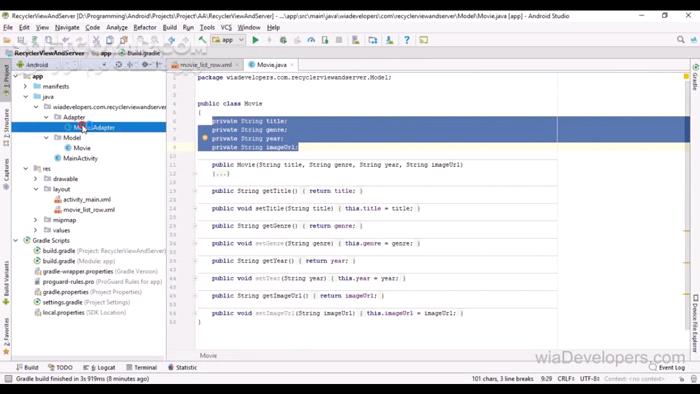Toggle the Captures tool window side tab

[6, 173]
